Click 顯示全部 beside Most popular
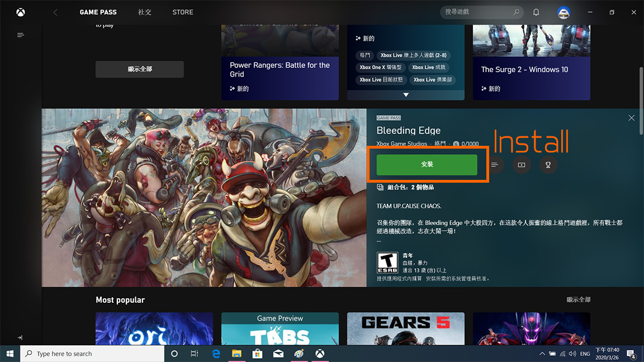Viewport: 644px width, 362px height. pos(578,300)
